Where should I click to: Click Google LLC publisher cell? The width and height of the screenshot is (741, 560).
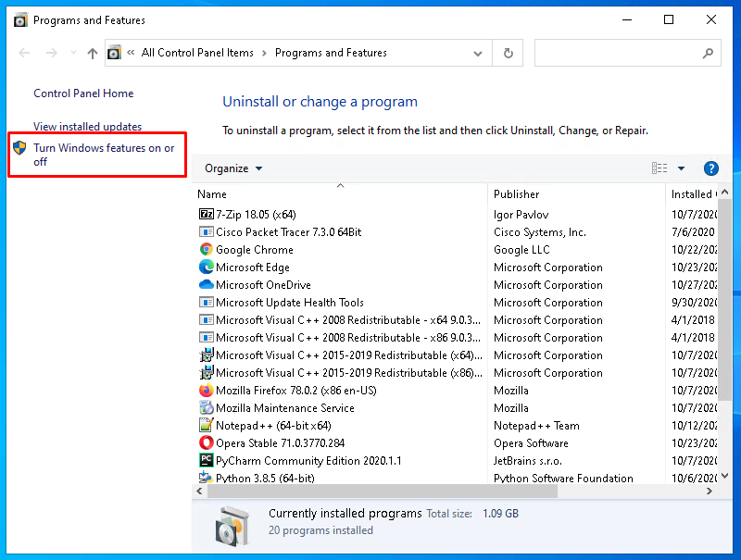coord(521,249)
